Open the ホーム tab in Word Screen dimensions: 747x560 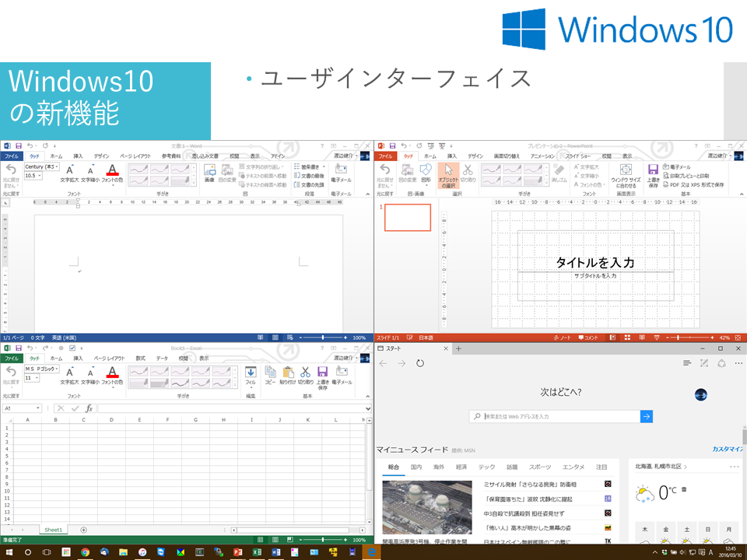point(56,156)
